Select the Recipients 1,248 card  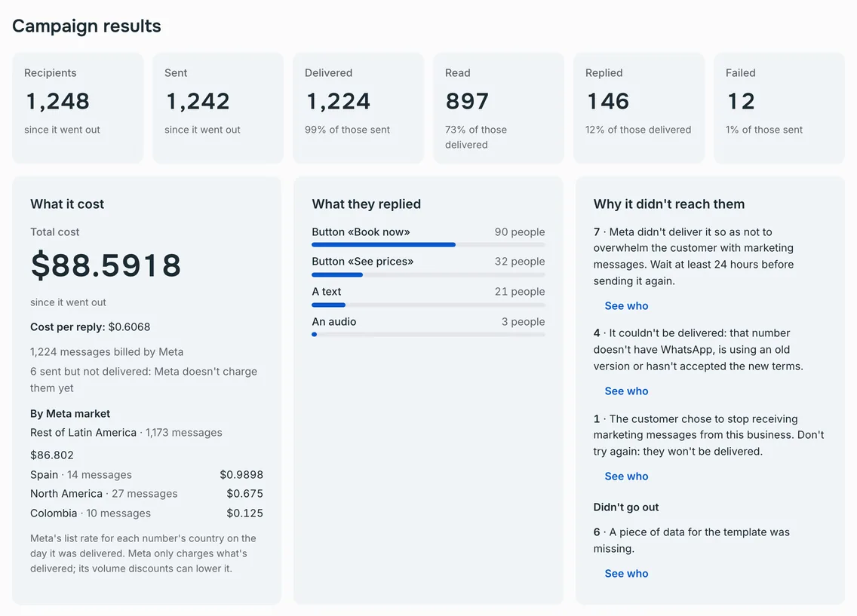(x=78, y=108)
